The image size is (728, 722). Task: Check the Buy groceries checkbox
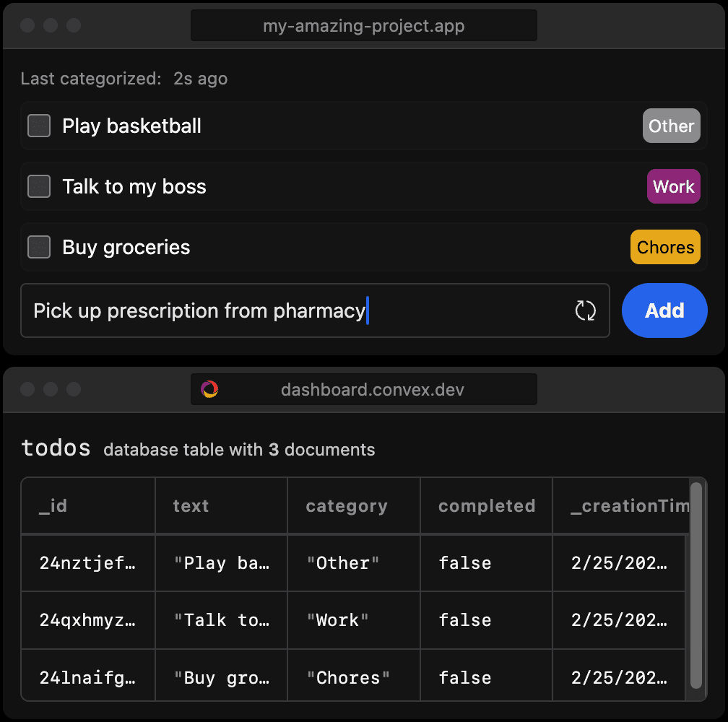tap(38, 247)
